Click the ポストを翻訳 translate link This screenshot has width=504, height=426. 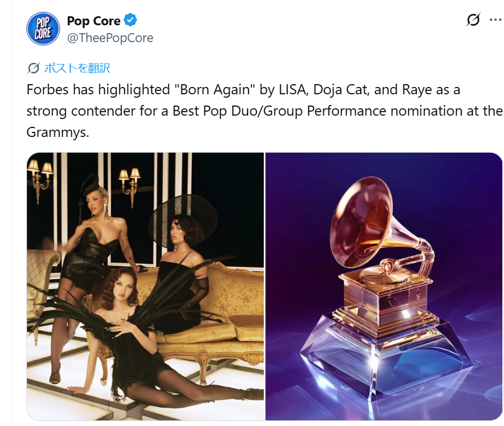click(77, 68)
